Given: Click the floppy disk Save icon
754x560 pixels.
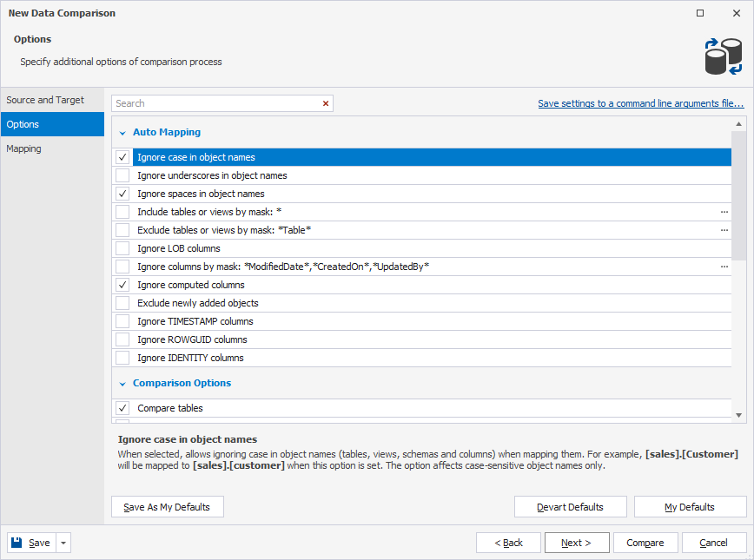Looking at the screenshot, I should 16,542.
